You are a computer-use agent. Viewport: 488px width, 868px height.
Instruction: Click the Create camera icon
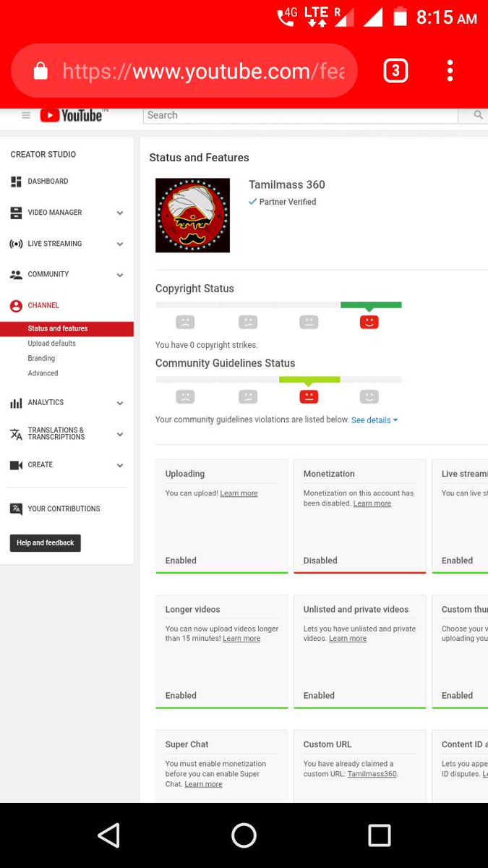[x=16, y=465]
